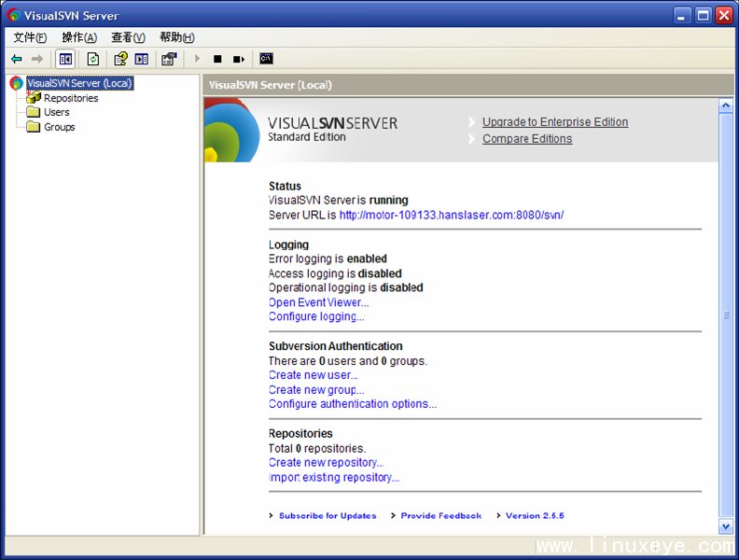Click the Restart service icon
Image resolution: width=739 pixels, height=560 pixels.
point(239,59)
